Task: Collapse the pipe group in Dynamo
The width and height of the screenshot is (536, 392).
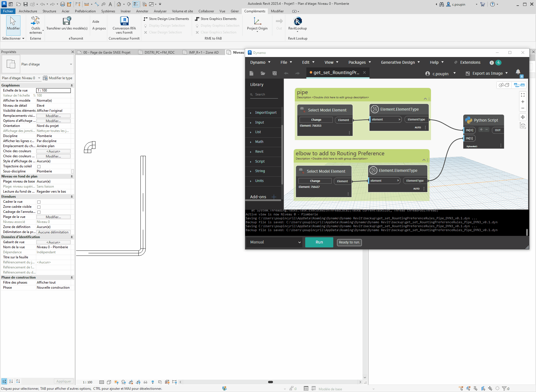Action: pos(425,99)
